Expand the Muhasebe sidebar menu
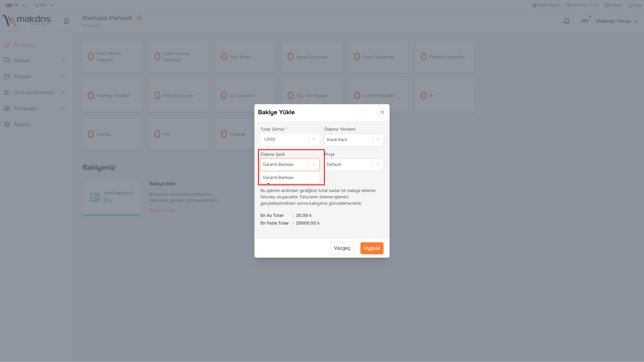Image resolution: width=644 pixels, height=362 pixels. 35,108
